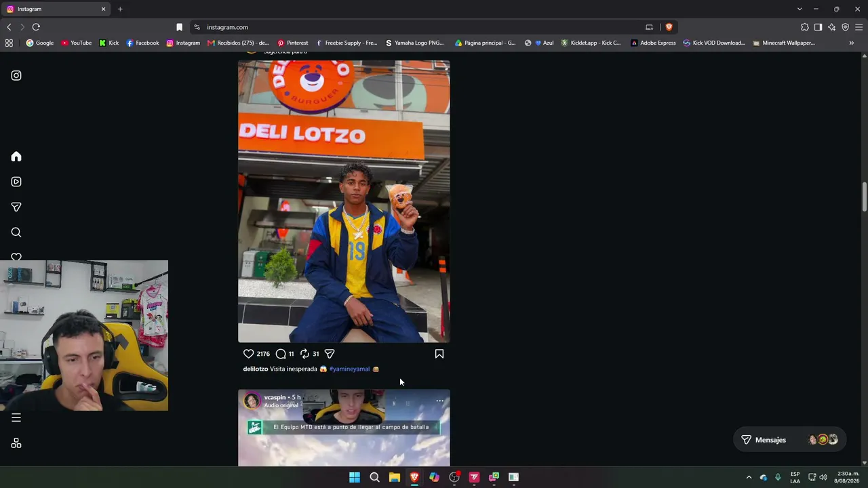Open the Instagram bookmark
Screen dimensions: 868x488
pos(183,43)
